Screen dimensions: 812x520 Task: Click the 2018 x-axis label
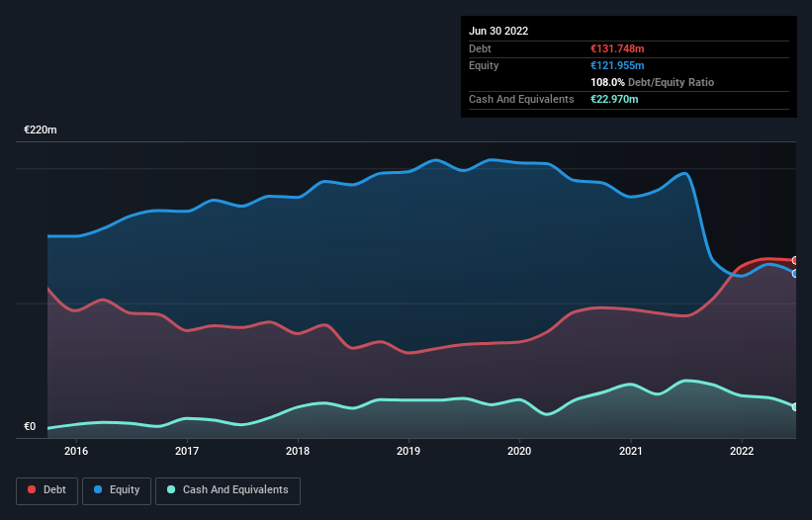pos(298,451)
